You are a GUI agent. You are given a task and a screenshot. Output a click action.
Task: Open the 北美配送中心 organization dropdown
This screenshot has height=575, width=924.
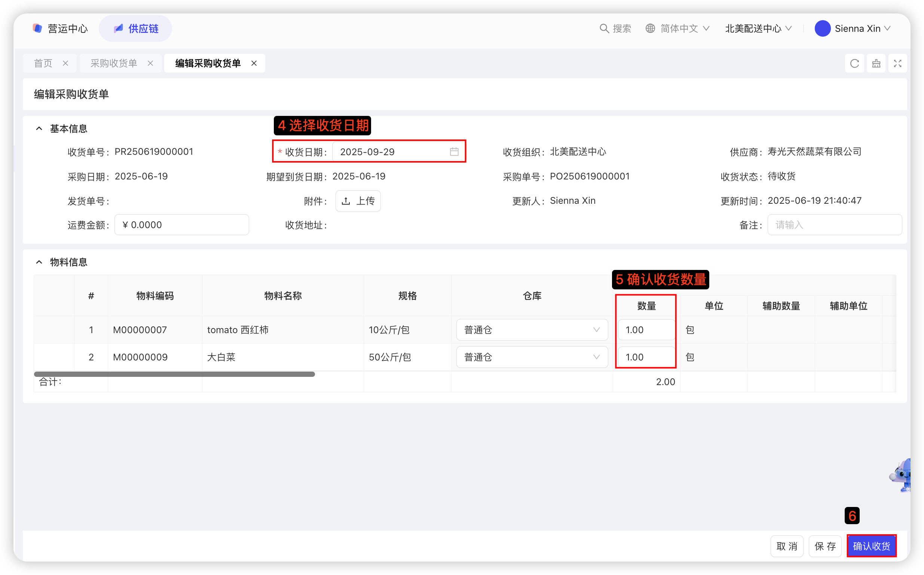tap(758, 28)
